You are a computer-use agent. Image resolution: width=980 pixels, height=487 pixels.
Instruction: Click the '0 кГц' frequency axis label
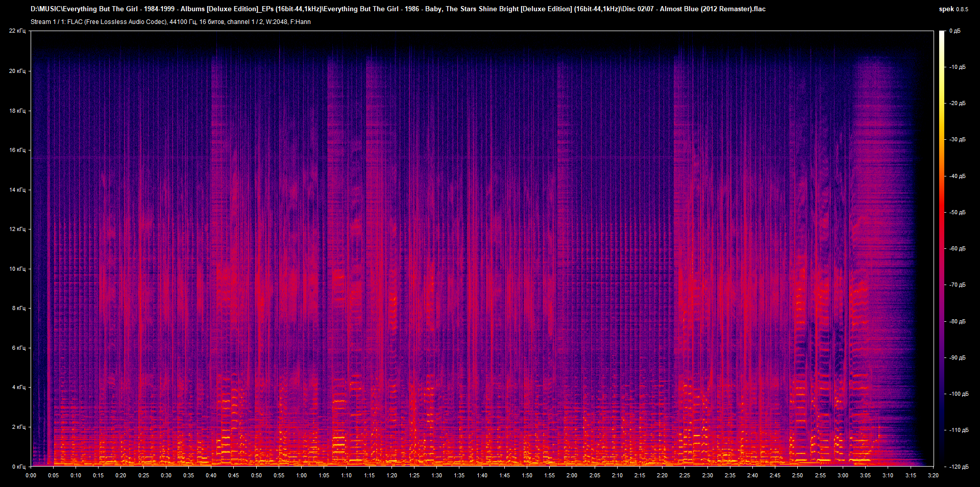19,467
